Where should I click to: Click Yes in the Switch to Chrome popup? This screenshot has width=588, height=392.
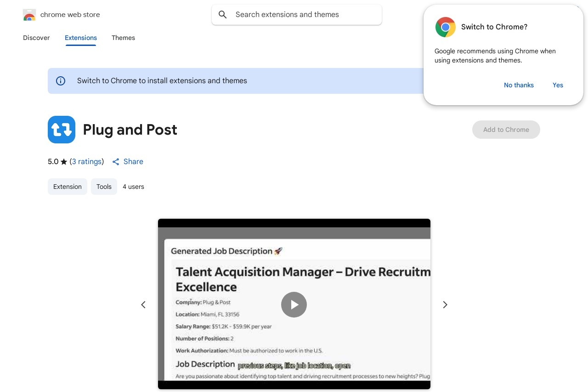[558, 85]
